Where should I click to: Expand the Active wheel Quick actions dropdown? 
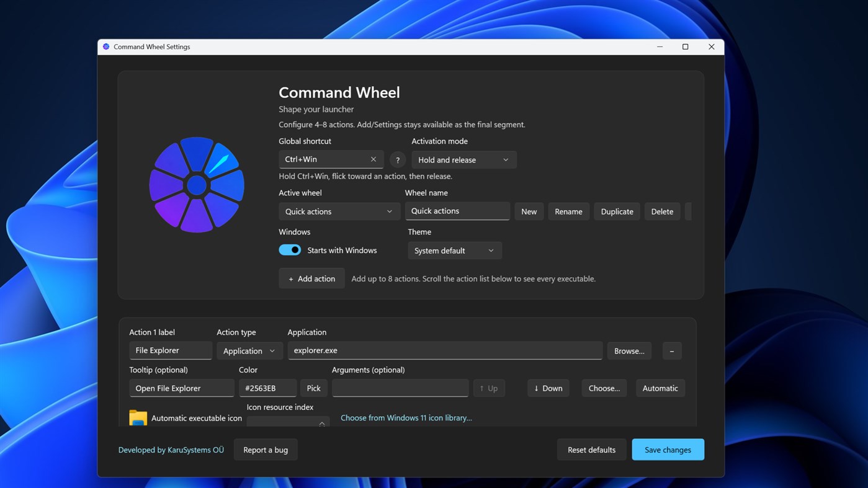pyautogui.click(x=339, y=211)
